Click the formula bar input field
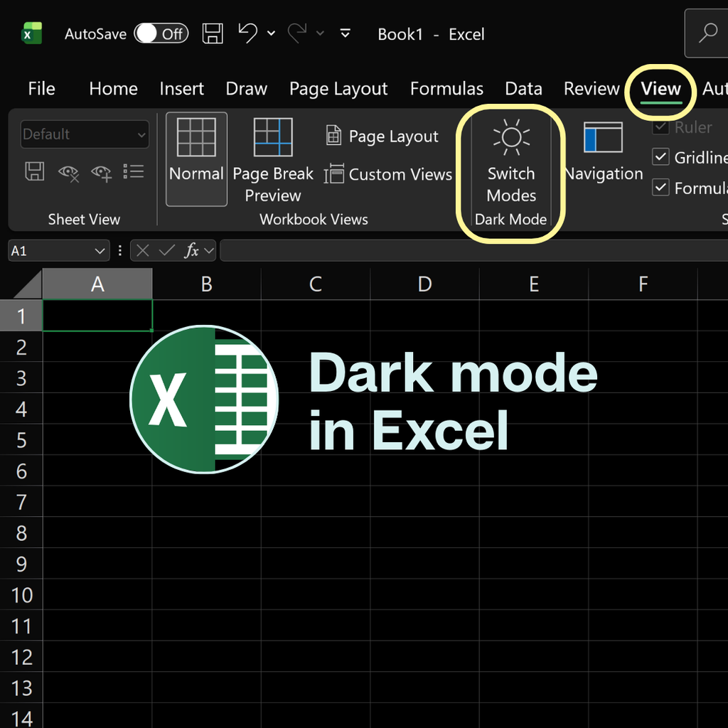728x728 pixels. pos(473,251)
